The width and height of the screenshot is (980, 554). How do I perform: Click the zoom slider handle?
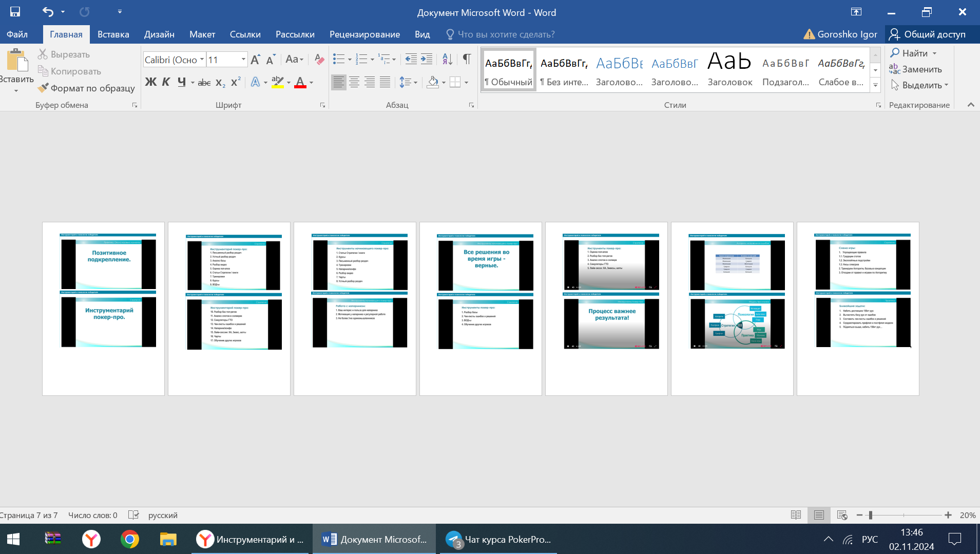point(871,515)
